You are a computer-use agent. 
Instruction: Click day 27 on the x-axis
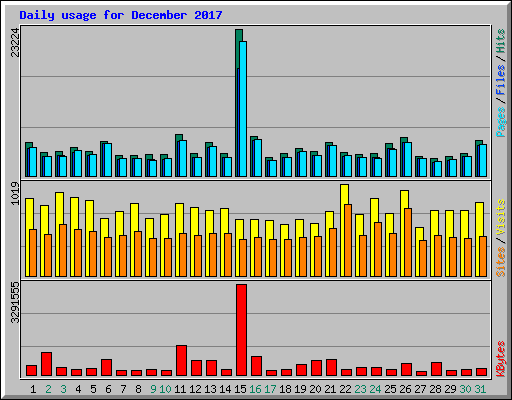[420, 389]
